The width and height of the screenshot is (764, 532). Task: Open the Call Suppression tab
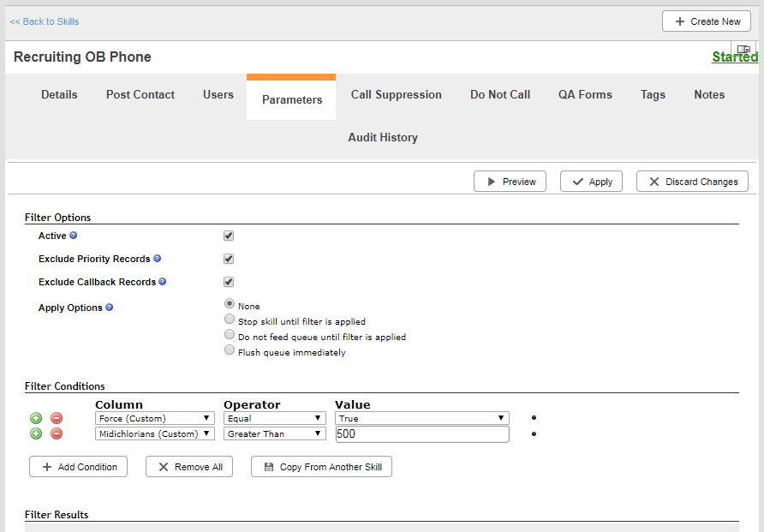396,94
